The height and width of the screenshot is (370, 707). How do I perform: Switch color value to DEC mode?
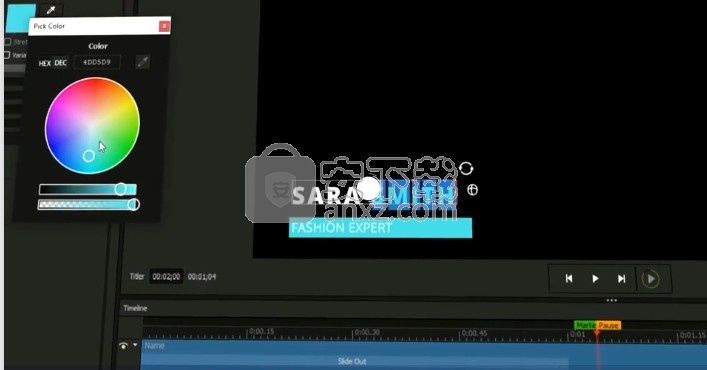pos(60,63)
